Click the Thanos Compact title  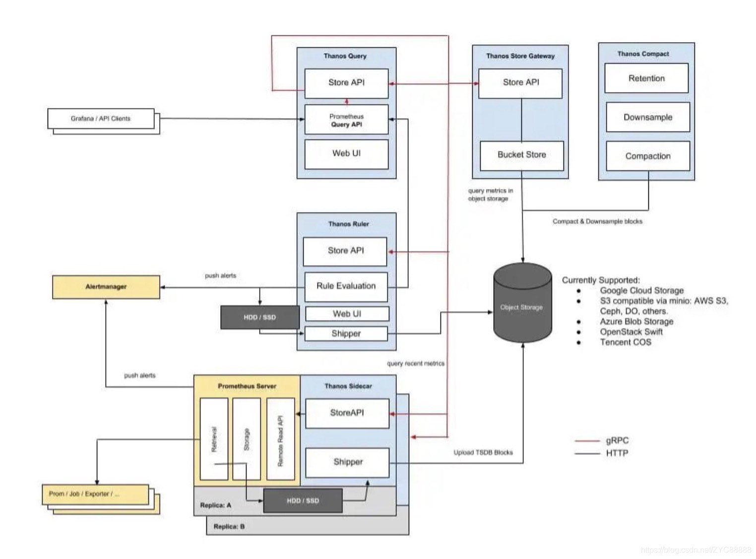[643, 54]
